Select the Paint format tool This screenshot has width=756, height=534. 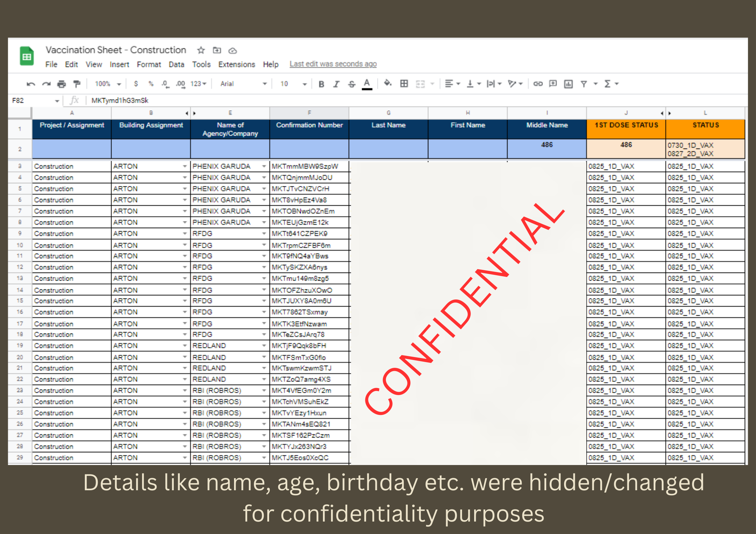[x=77, y=84]
